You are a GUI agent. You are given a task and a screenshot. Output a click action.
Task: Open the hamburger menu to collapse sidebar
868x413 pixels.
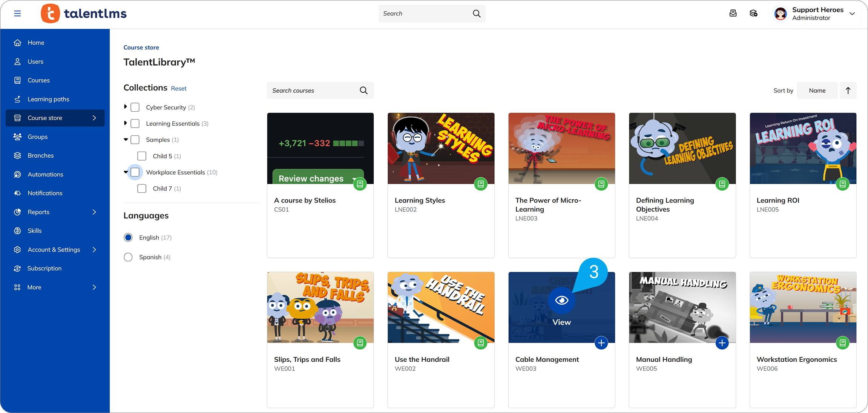(17, 13)
